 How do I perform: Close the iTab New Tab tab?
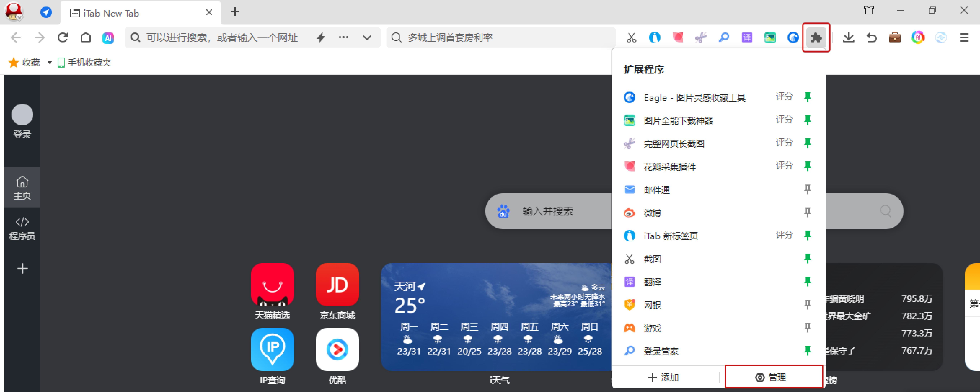pos(209,13)
